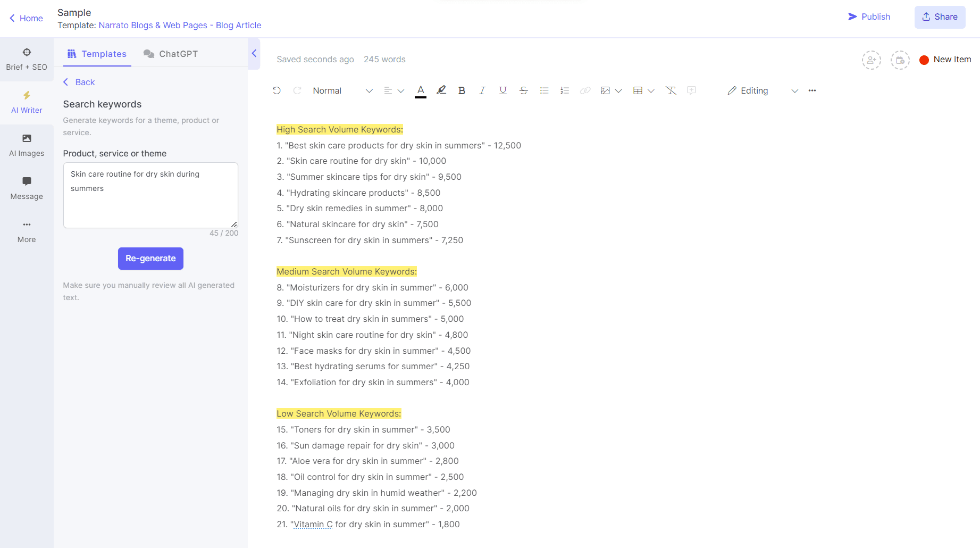This screenshot has width=980, height=548.
Task: Expand the table options arrow
Action: coord(651,91)
